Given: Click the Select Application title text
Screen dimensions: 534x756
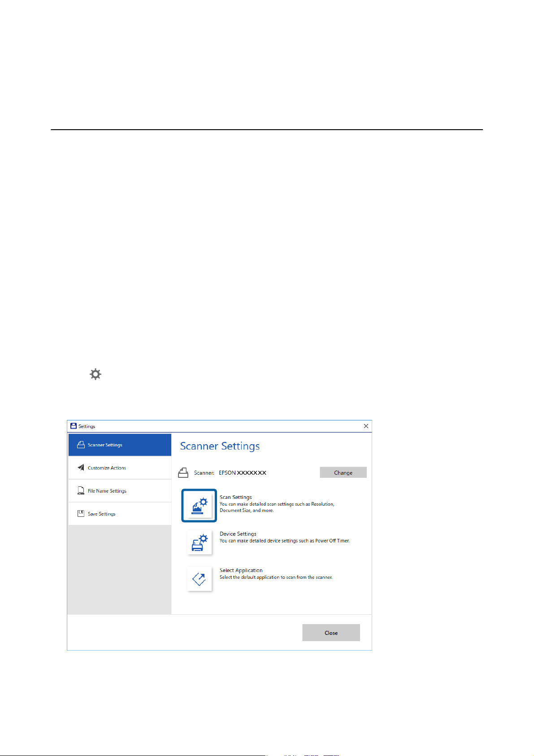Looking at the screenshot, I should [x=241, y=570].
